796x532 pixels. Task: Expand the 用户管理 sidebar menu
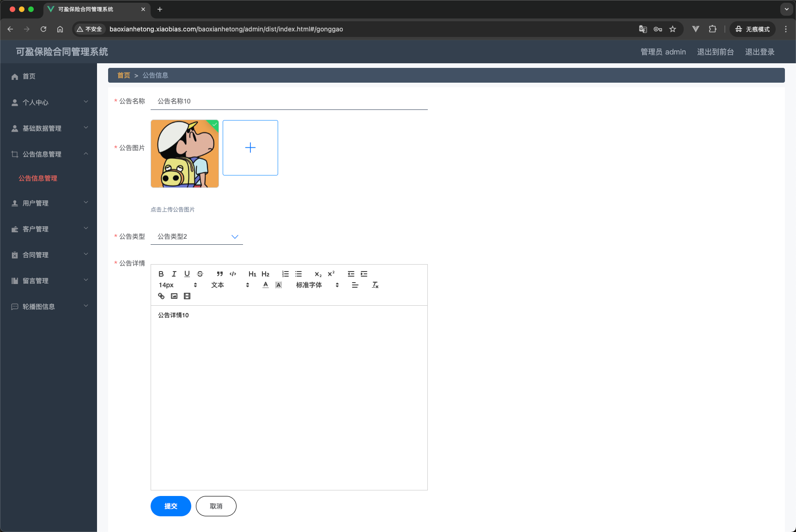coord(49,203)
